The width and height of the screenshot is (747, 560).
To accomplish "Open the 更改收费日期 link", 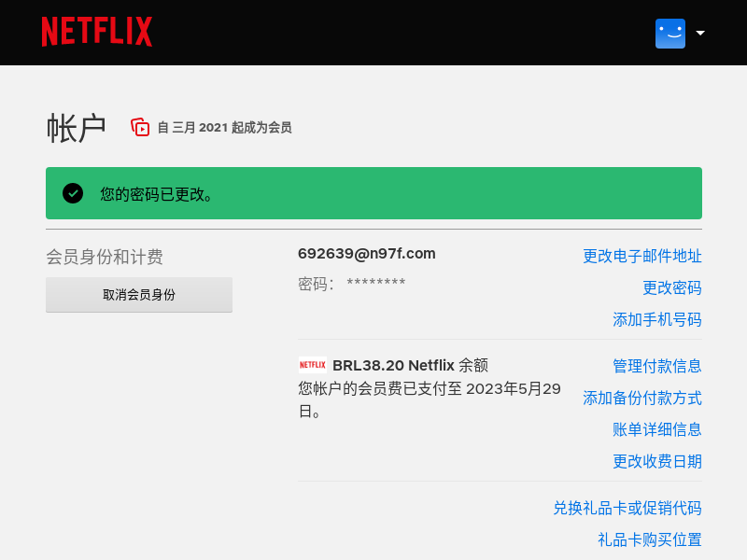I will click(657, 461).
